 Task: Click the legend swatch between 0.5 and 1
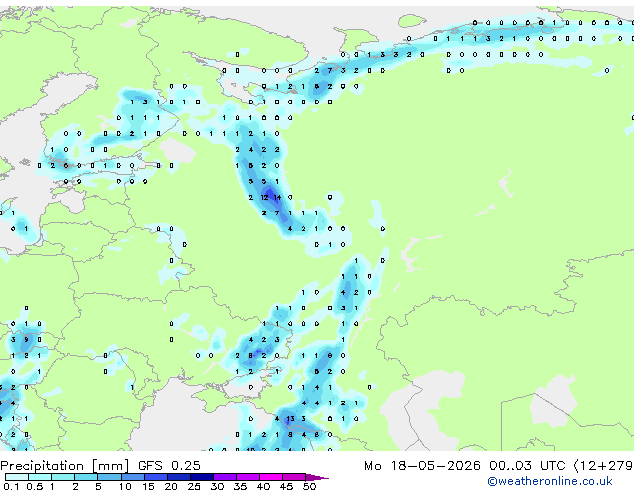40,477
